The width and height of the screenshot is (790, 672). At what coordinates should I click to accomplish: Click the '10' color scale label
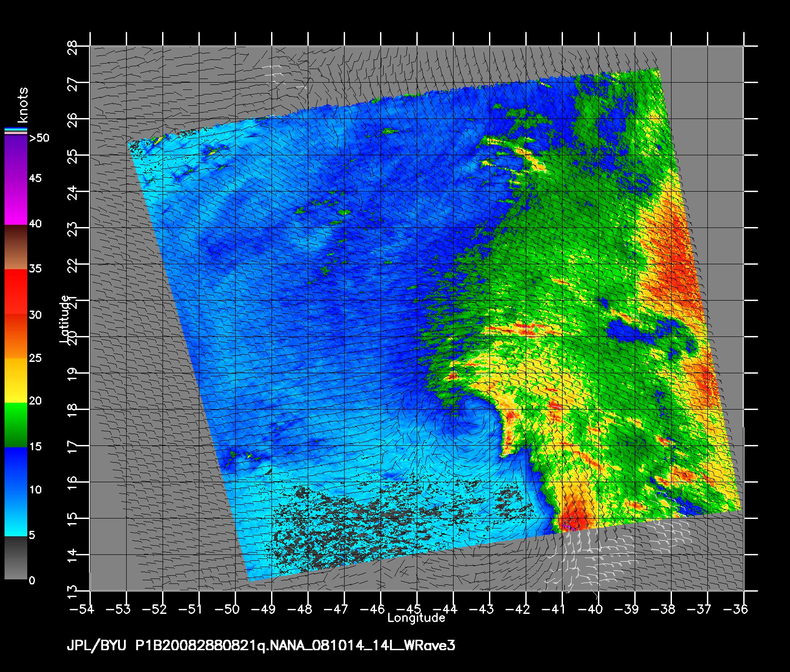(x=35, y=489)
